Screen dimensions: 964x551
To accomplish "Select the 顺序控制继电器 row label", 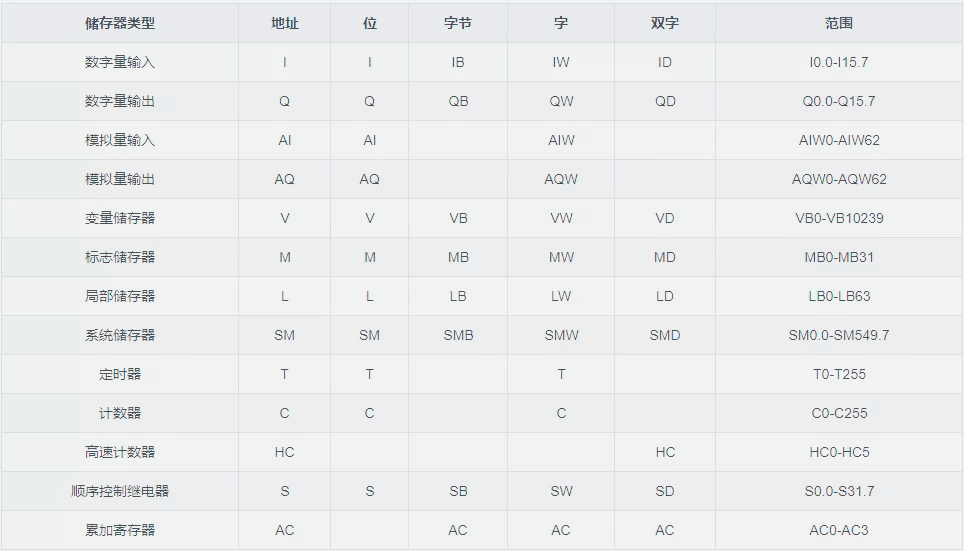I will click(120, 491).
